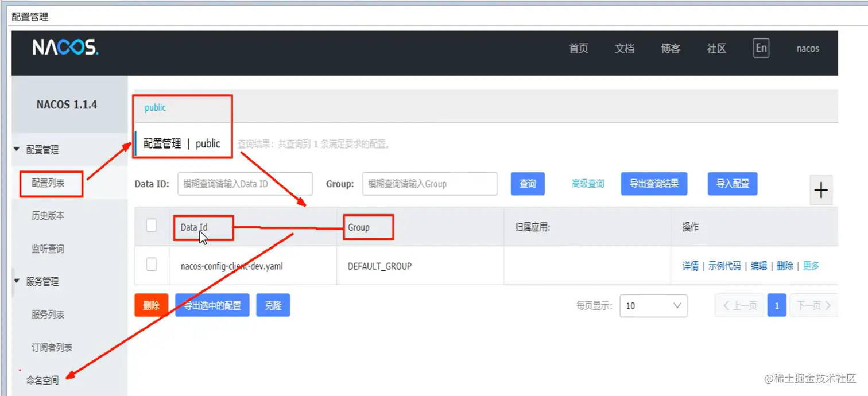Image resolution: width=868 pixels, height=396 pixels.
Task: Click 导入配置 button
Action: click(x=733, y=184)
